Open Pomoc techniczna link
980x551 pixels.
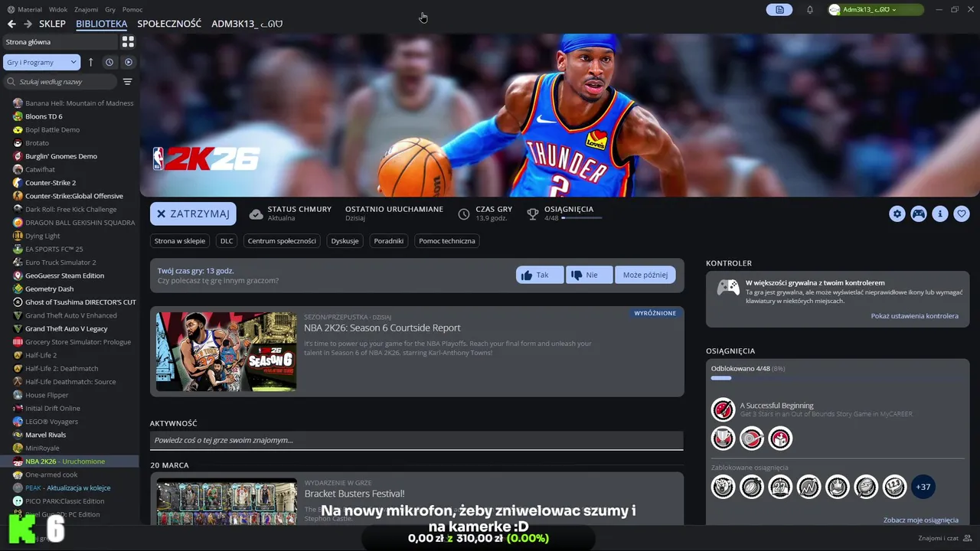pyautogui.click(x=447, y=241)
